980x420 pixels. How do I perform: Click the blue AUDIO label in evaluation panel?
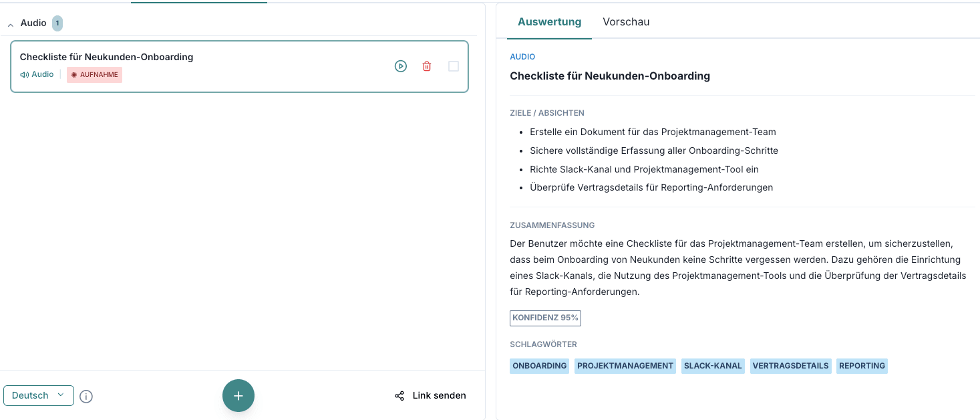522,57
